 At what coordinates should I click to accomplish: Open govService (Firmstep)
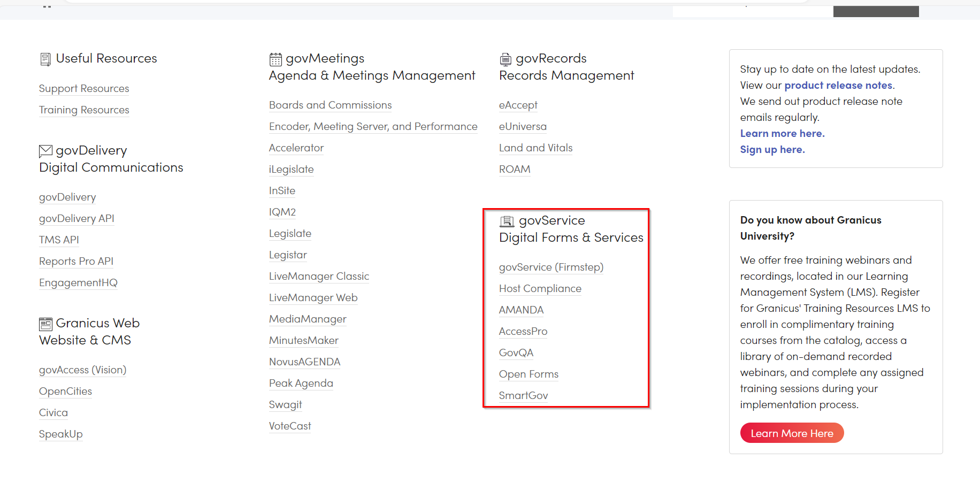point(550,267)
